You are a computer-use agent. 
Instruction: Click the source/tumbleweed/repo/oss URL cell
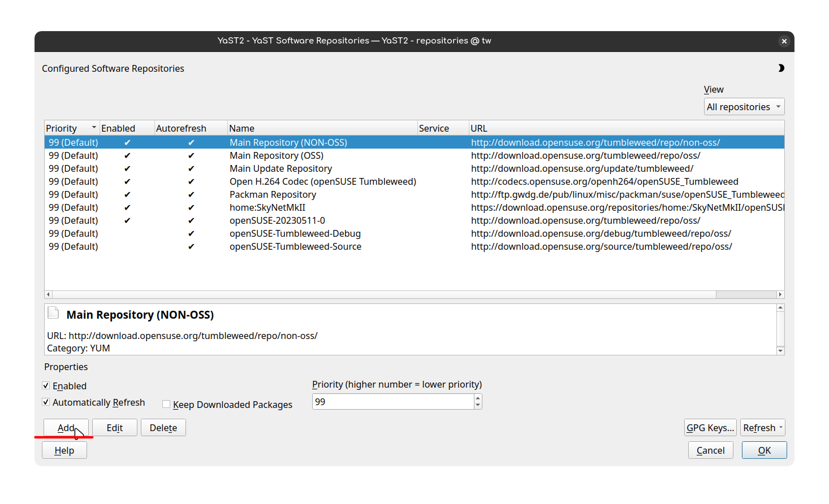point(602,246)
